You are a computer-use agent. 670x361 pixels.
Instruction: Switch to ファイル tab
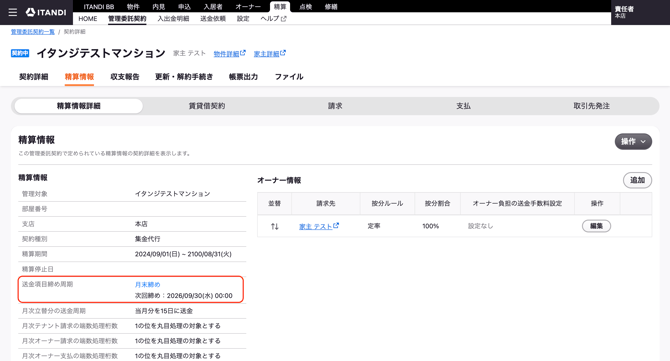coord(289,77)
